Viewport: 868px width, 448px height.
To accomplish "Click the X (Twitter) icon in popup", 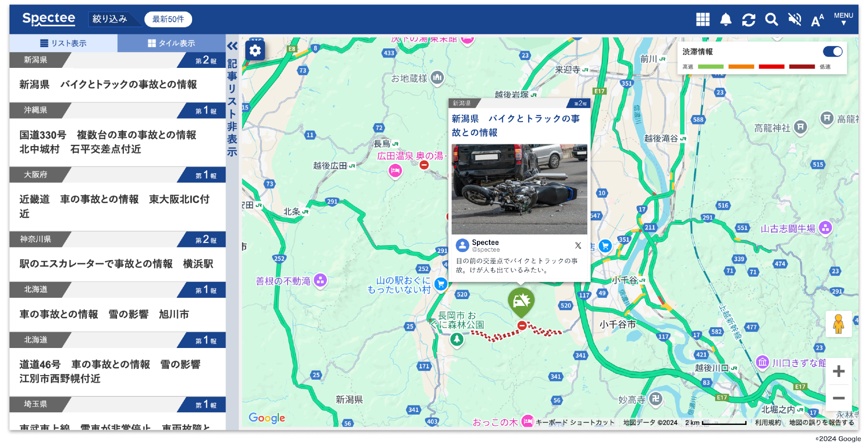I will click(578, 245).
